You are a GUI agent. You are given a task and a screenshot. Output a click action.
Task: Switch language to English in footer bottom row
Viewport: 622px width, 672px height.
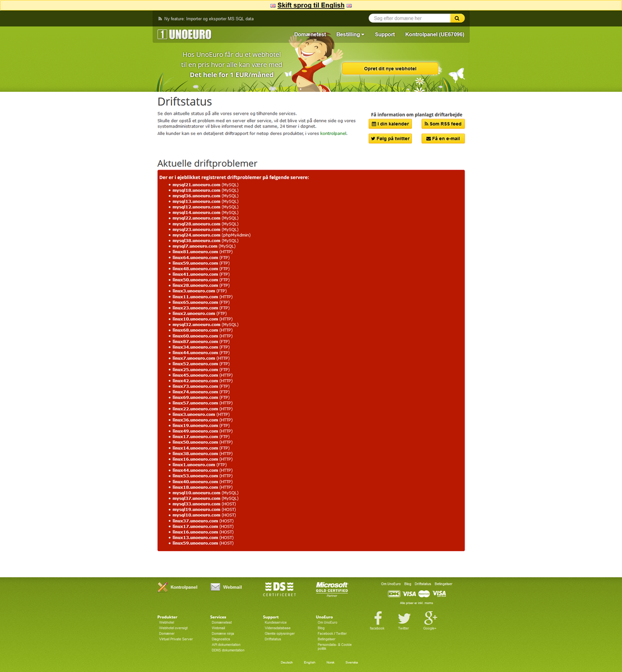point(309,662)
